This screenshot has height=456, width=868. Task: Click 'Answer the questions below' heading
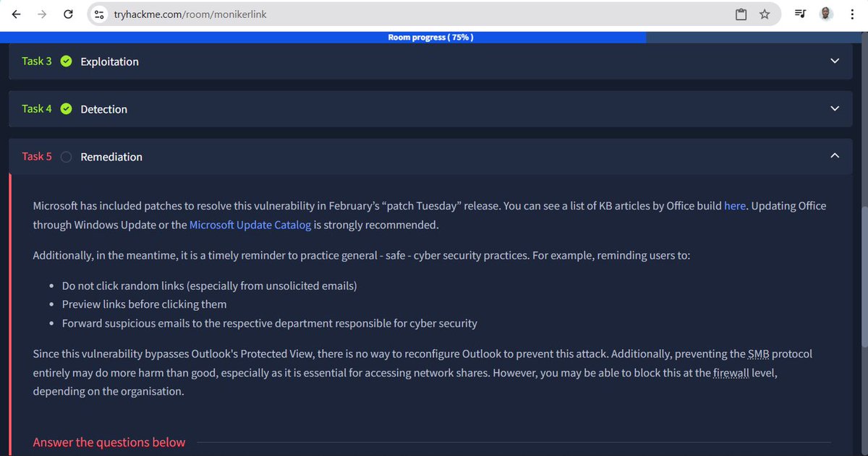point(109,442)
